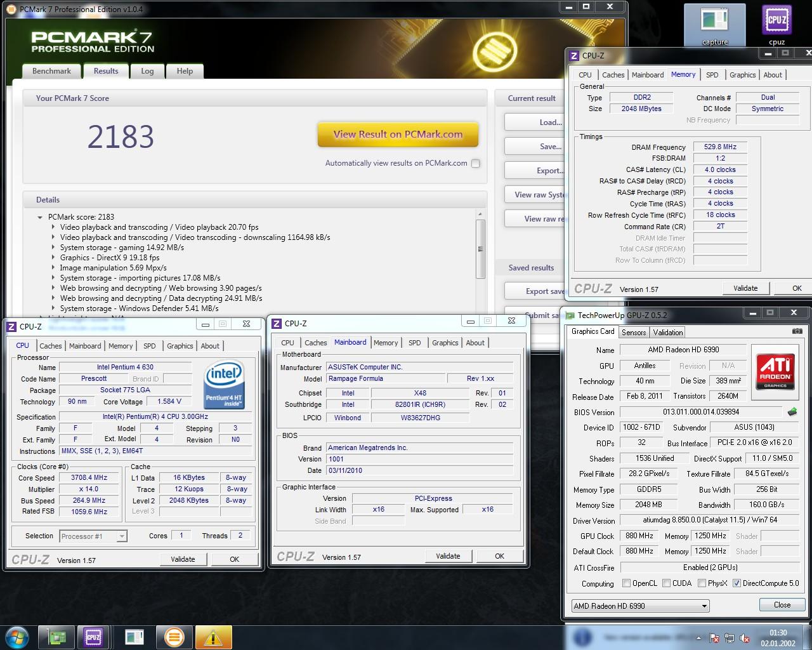The image size is (812, 650).
Task: Click the Intel Pentium 4 HT logo
Action: (x=224, y=385)
